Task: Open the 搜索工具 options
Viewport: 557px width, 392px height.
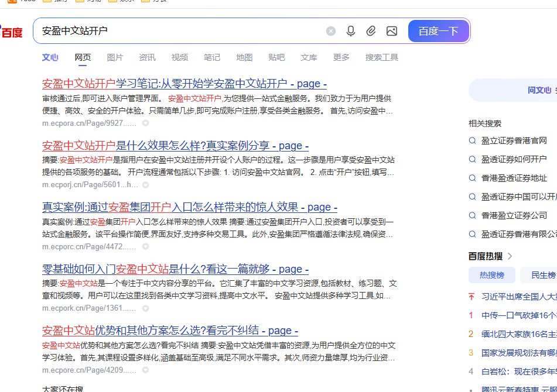Action: tap(381, 57)
